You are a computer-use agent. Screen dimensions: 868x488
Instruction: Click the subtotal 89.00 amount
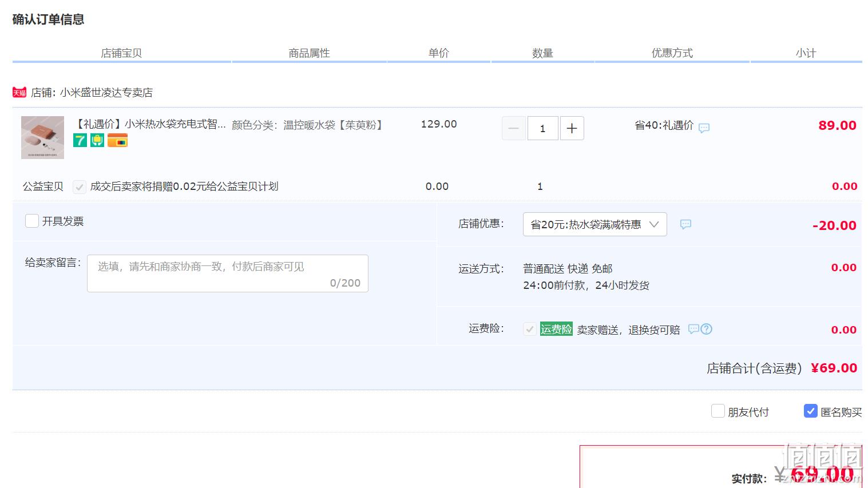pos(837,125)
